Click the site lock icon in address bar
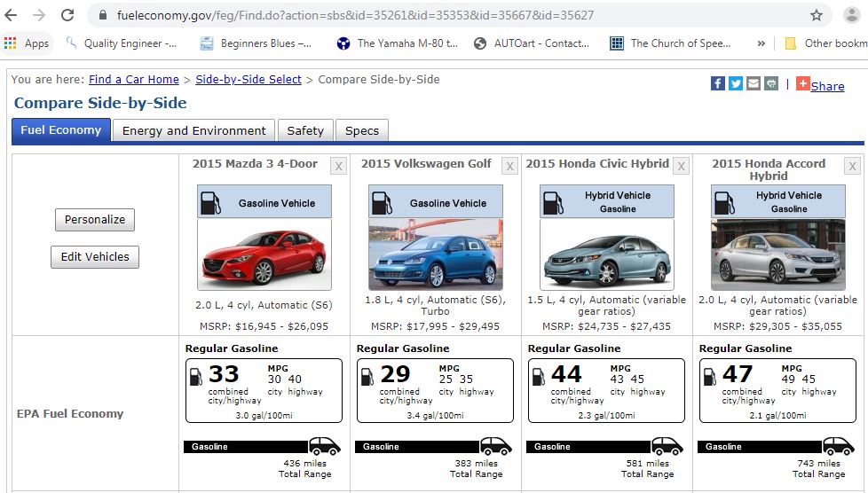The image size is (868, 493). coord(102,15)
